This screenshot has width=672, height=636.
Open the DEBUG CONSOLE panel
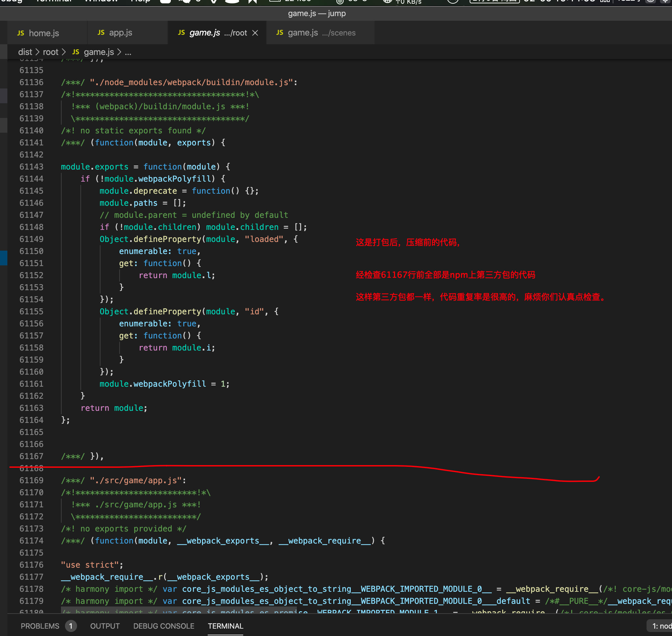[164, 626]
